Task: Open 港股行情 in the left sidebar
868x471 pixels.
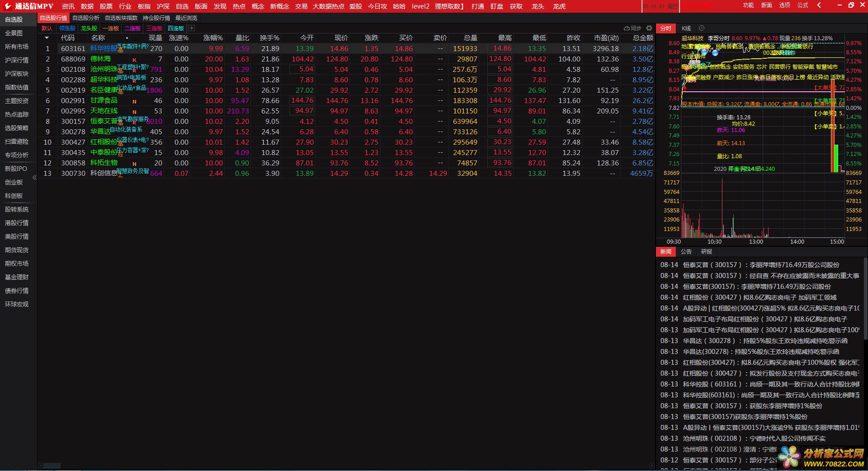Action: tap(17, 223)
